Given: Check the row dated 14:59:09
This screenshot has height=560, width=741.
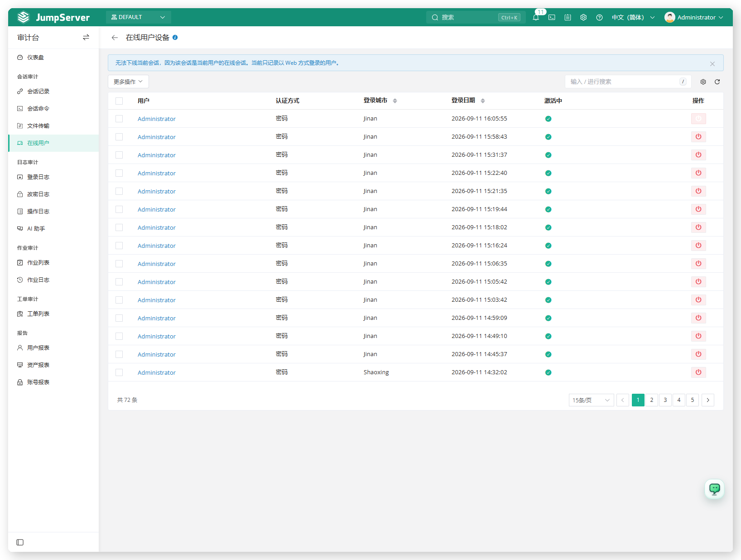Looking at the screenshot, I should (x=119, y=318).
